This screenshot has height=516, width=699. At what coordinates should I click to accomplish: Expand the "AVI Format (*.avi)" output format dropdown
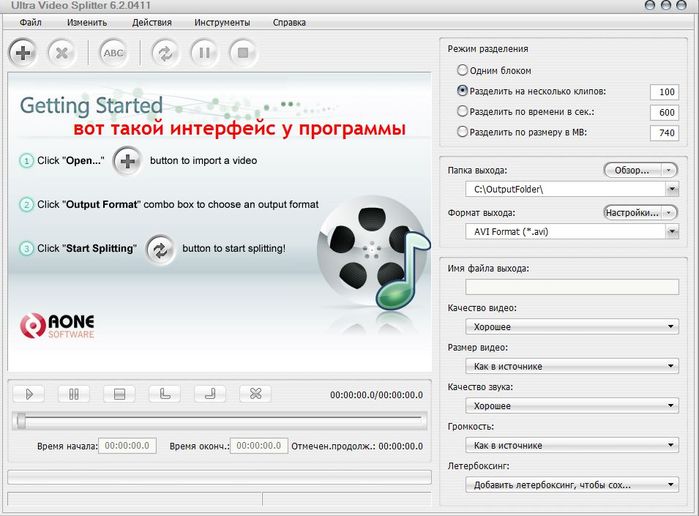point(670,231)
